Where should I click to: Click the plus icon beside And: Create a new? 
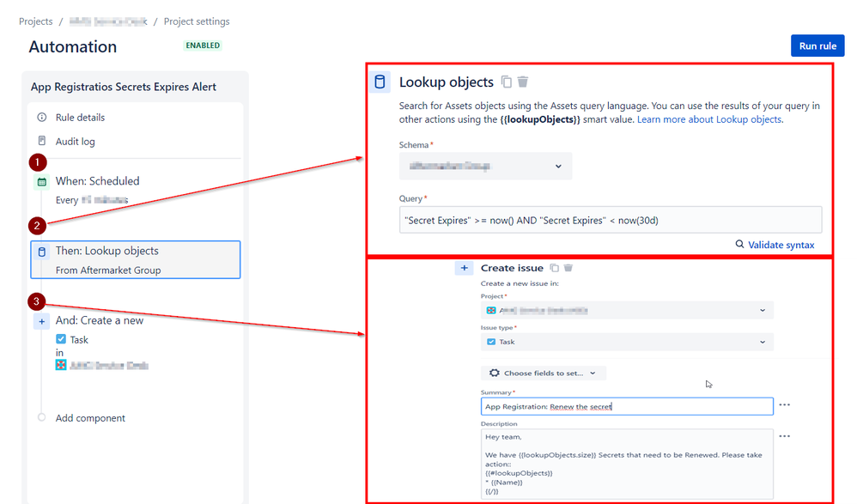click(41, 321)
